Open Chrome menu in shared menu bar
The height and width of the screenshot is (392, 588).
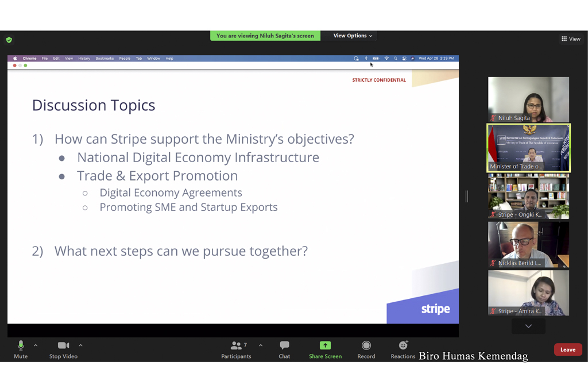pos(29,59)
